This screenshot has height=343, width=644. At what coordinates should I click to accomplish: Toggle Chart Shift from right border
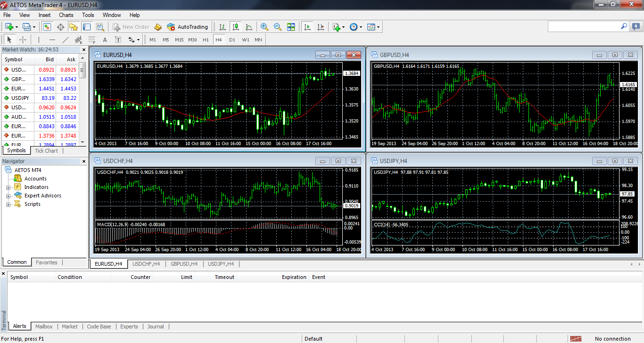tap(321, 27)
